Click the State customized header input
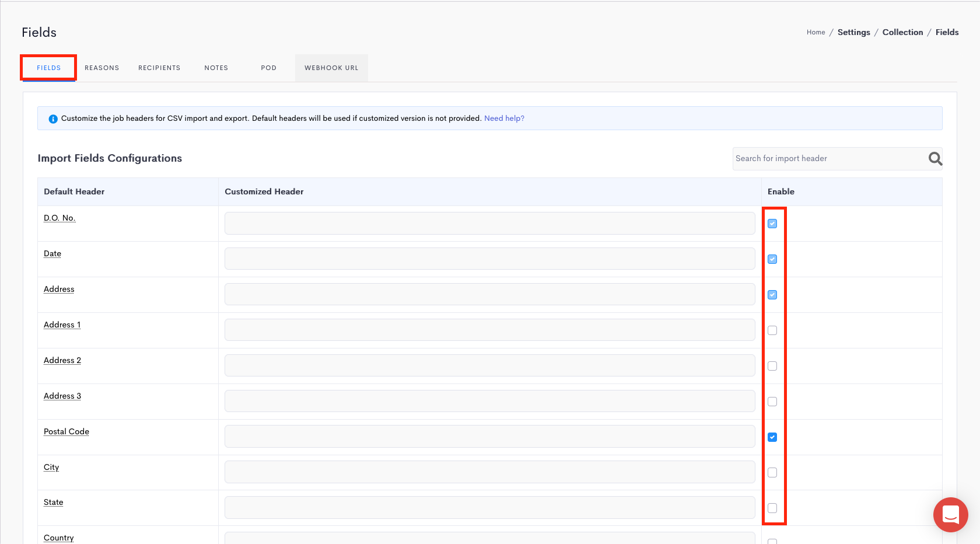 [489, 508]
